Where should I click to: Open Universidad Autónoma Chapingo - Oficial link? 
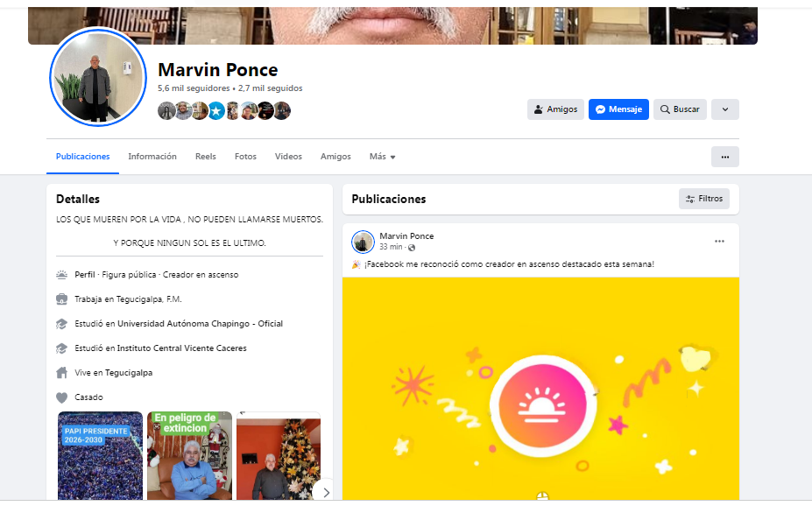(x=200, y=323)
